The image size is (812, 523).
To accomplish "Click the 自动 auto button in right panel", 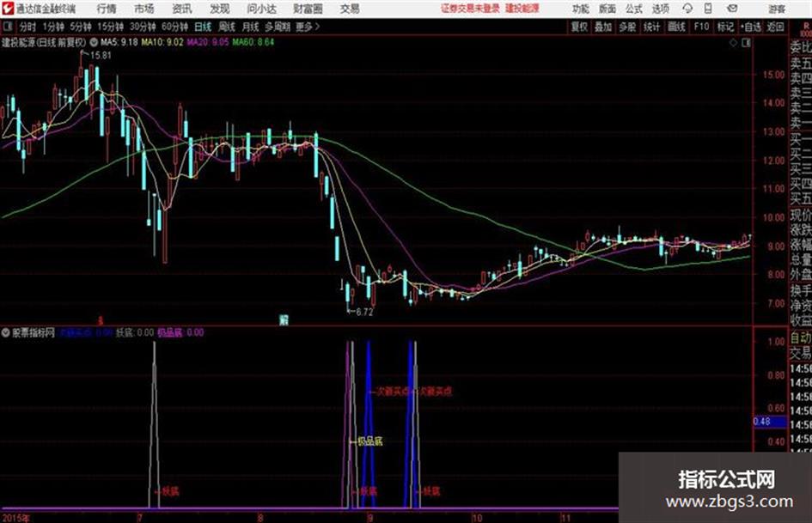I will click(x=800, y=338).
